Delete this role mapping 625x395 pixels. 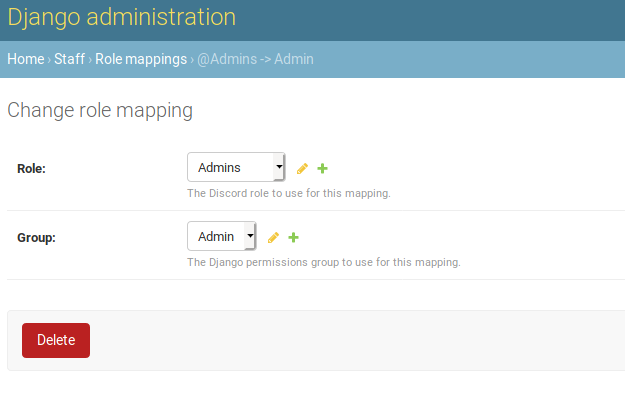tap(56, 340)
